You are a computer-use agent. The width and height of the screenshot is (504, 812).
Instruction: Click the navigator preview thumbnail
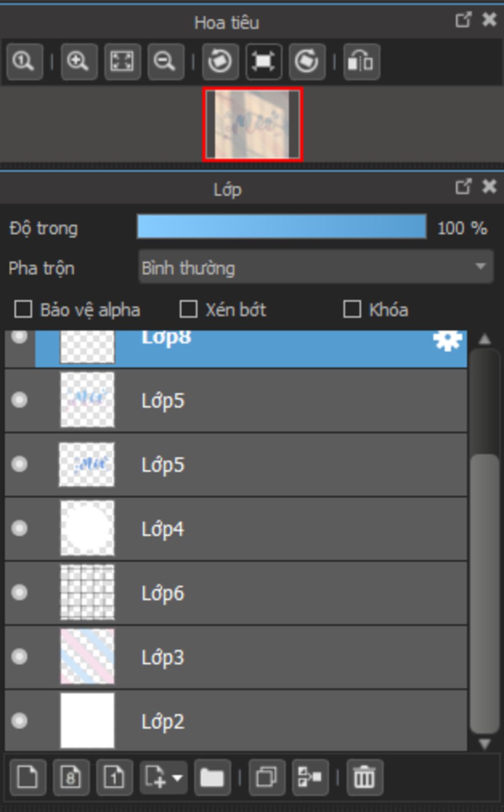252,124
